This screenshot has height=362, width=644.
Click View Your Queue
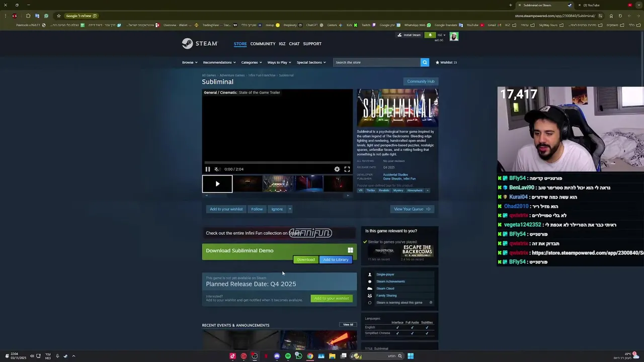tap(412, 209)
